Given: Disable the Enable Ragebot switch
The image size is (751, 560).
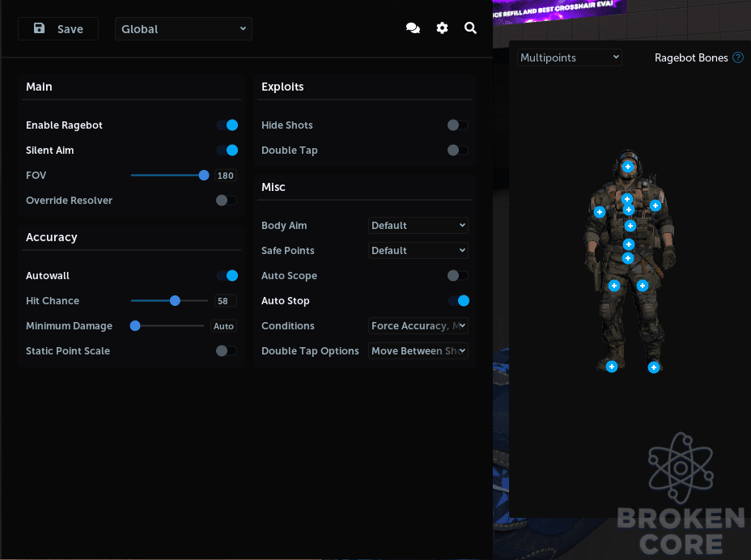Looking at the screenshot, I should pyautogui.click(x=227, y=125).
